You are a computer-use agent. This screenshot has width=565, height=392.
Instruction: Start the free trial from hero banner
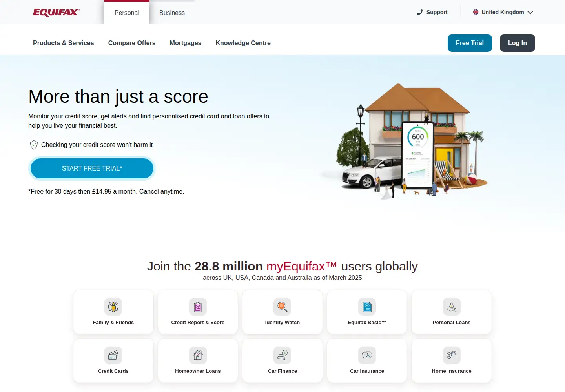[x=92, y=169]
